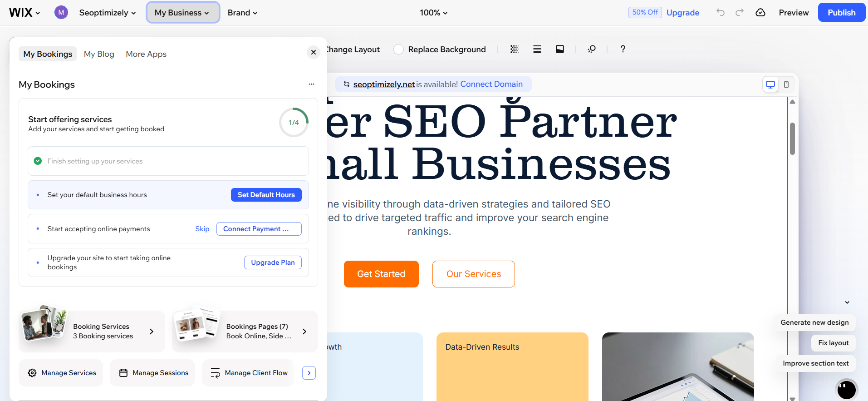Screen dimensions: 868x401
Task: Select the Data-Driven Results card
Action: click(x=512, y=366)
